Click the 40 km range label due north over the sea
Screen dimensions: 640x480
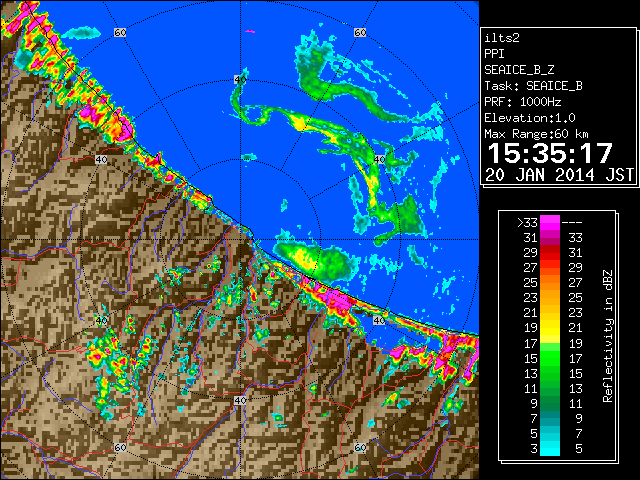(240, 80)
